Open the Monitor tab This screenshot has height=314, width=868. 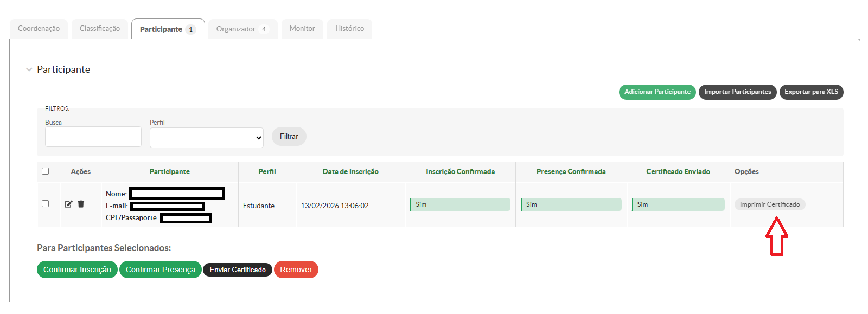click(302, 29)
